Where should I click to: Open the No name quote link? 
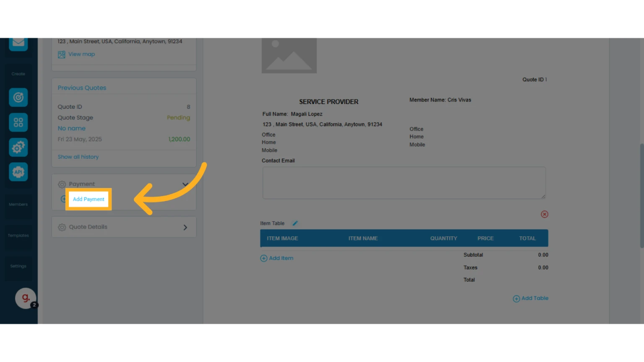point(72,128)
